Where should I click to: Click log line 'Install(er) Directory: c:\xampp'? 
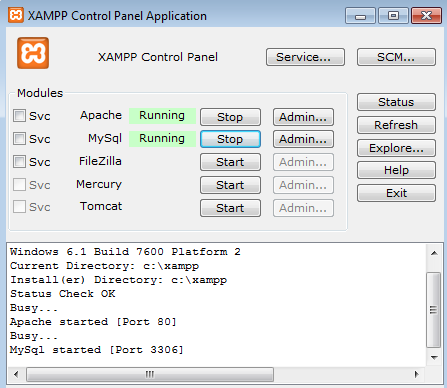click(x=118, y=280)
